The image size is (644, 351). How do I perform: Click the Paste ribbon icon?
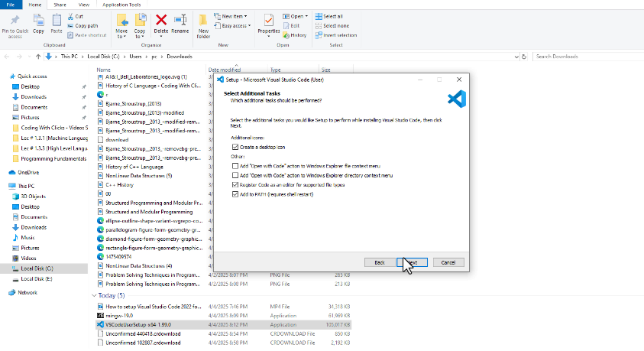57,20
